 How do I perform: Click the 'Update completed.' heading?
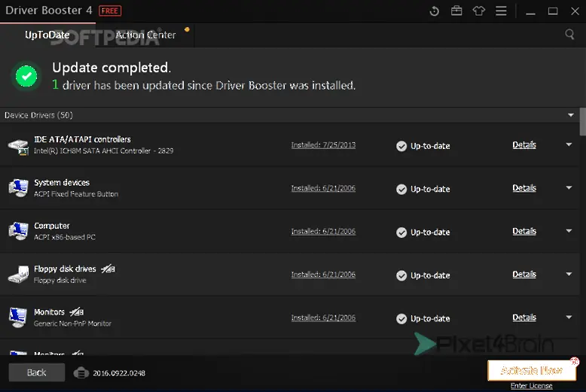click(x=111, y=68)
